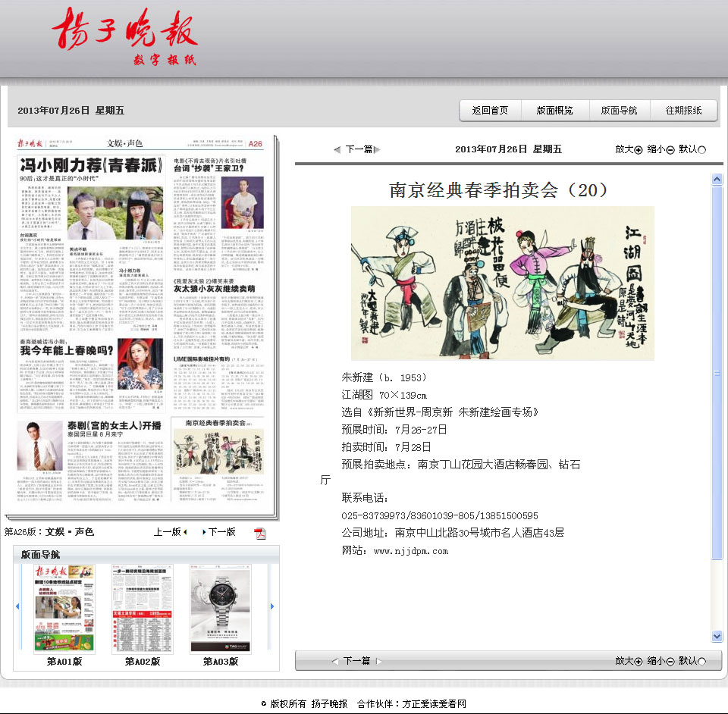Open the 往期报纸 archive tab
This screenshot has height=714, width=728.
click(683, 111)
